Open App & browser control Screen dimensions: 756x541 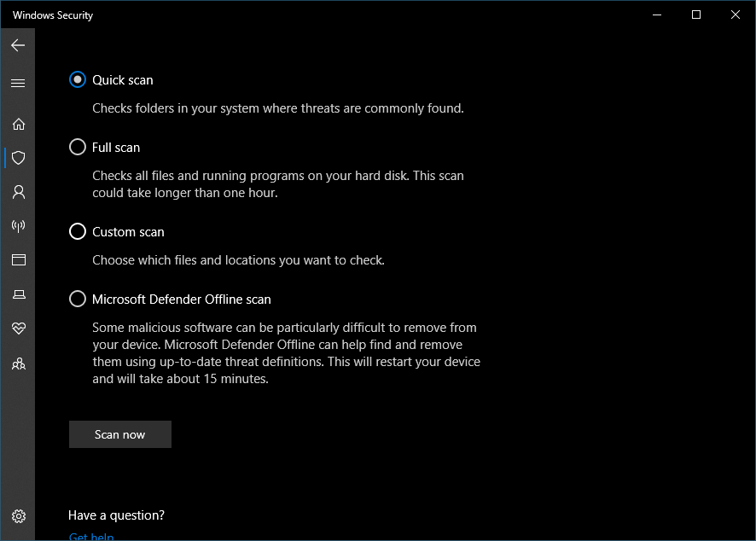point(18,259)
